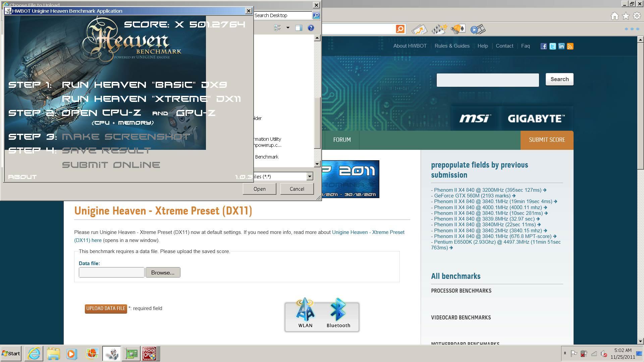Screen dimensions: 644x362
Task: Open HWBOT Facebook page icon
Action: coord(544,46)
